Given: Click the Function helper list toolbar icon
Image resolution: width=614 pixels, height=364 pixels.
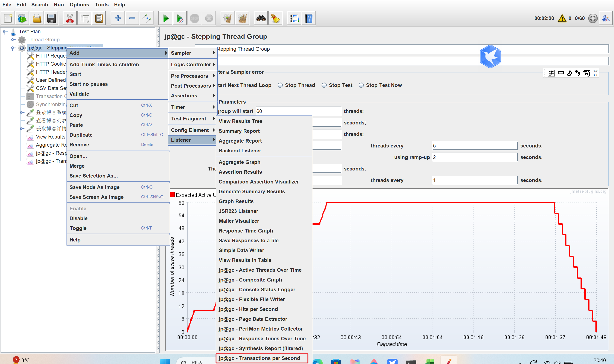Looking at the screenshot, I should coord(294,18).
